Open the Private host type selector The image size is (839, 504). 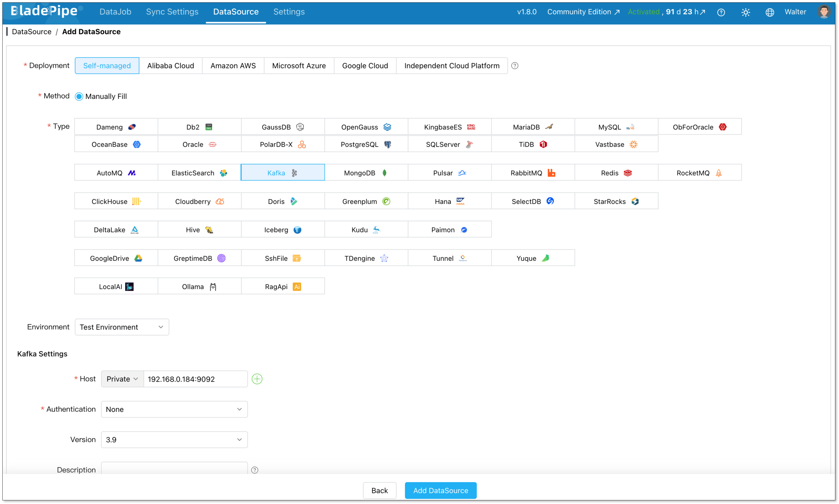(x=122, y=379)
